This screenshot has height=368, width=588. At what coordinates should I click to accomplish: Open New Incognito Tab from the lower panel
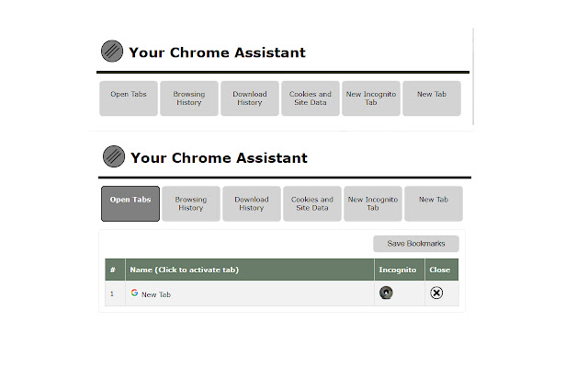[373, 204]
